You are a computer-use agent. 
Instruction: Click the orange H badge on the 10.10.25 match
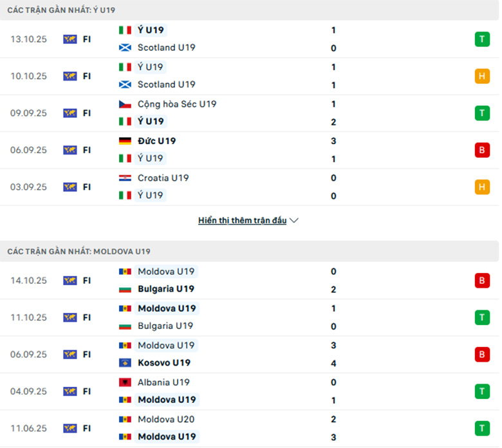pos(481,76)
